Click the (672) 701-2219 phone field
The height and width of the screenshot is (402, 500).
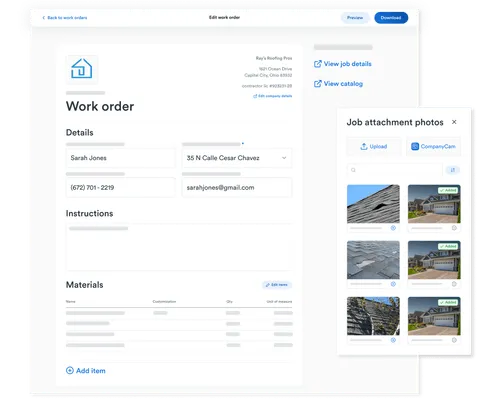[x=120, y=188]
